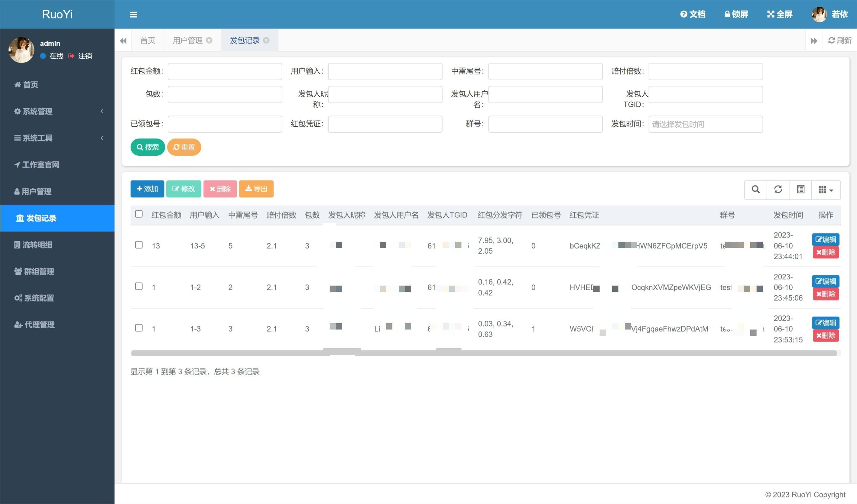Click the hamburger sidebar toggle icon
The image size is (857, 504).
(133, 14)
